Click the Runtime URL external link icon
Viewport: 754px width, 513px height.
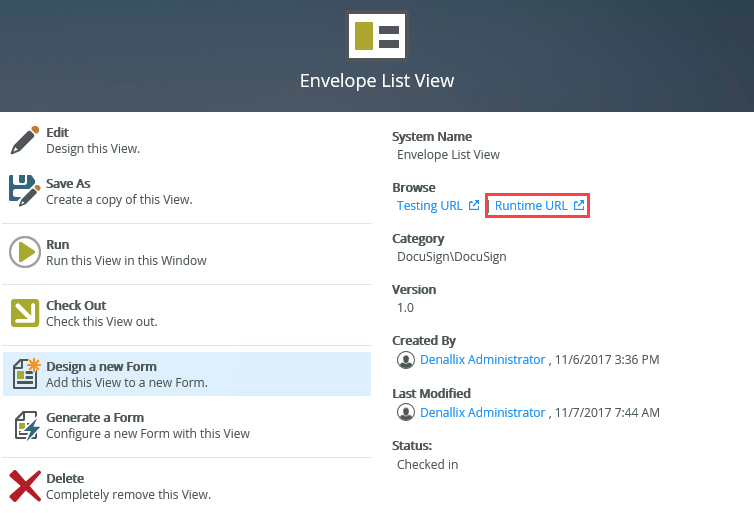pyautogui.click(x=578, y=206)
